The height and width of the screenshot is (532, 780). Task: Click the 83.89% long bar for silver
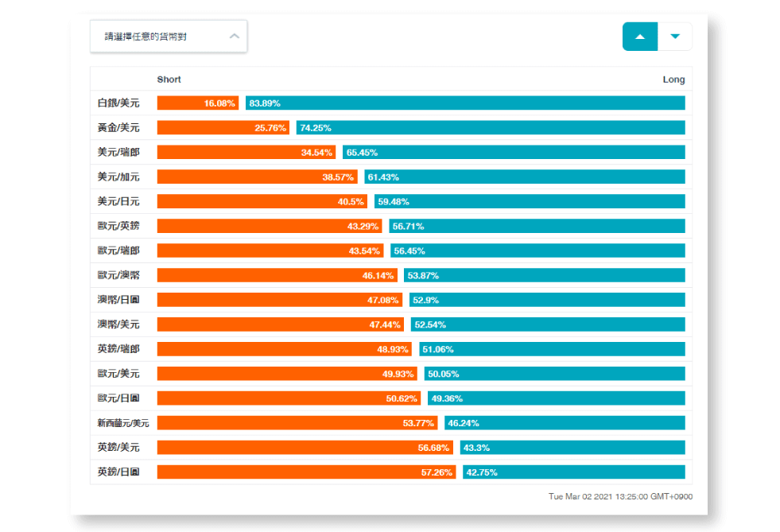[465, 103]
